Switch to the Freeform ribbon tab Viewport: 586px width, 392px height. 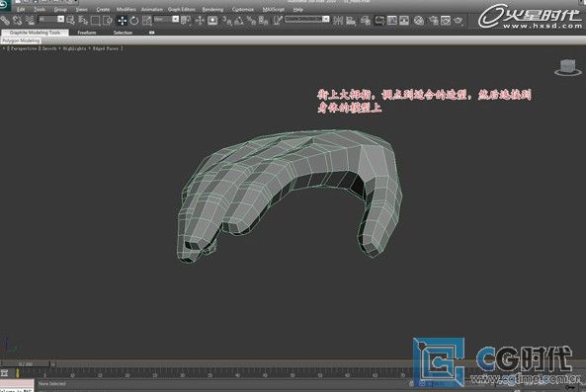87,33
